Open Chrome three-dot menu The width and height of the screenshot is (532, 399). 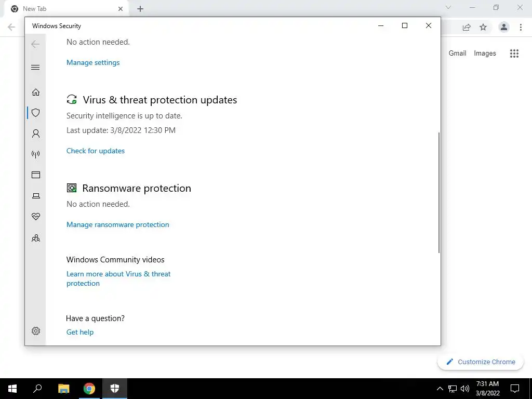click(x=521, y=27)
